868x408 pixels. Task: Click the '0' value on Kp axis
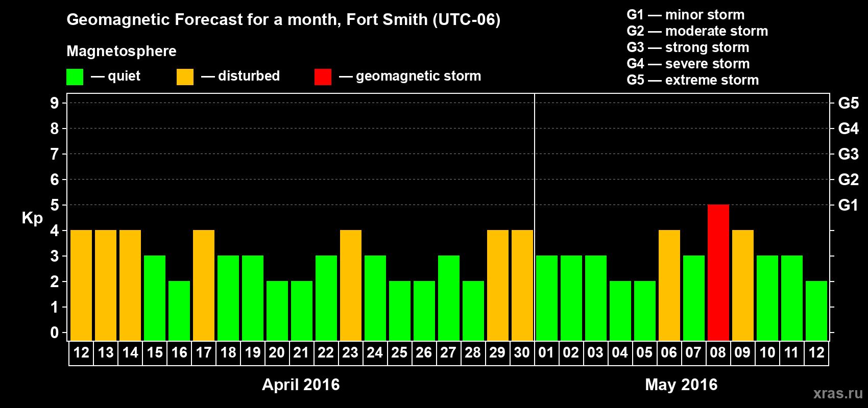[x=55, y=333]
